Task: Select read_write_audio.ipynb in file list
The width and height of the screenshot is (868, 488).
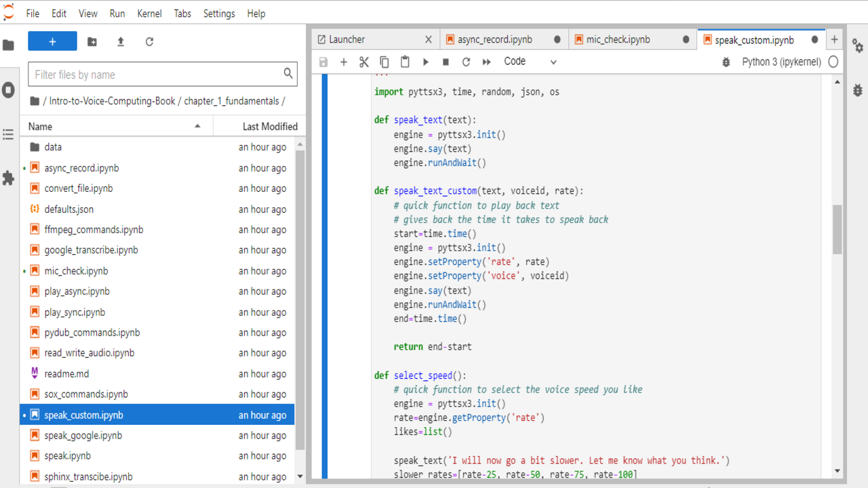Action: pyautogui.click(x=157, y=353)
